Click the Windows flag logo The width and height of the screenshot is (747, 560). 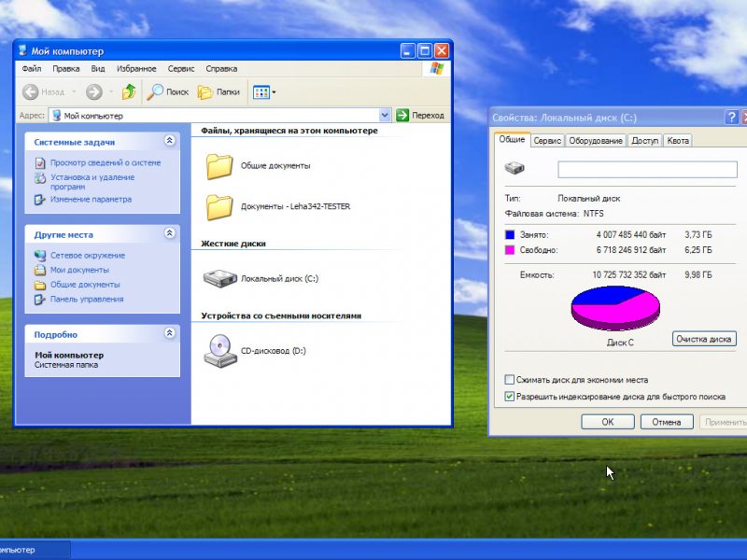(437, 68)
